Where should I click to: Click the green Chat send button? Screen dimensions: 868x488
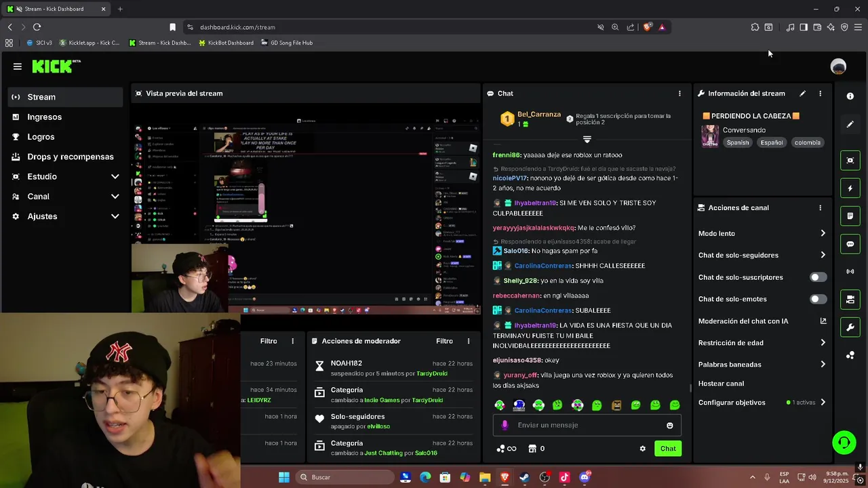click(x=668, y=449)
